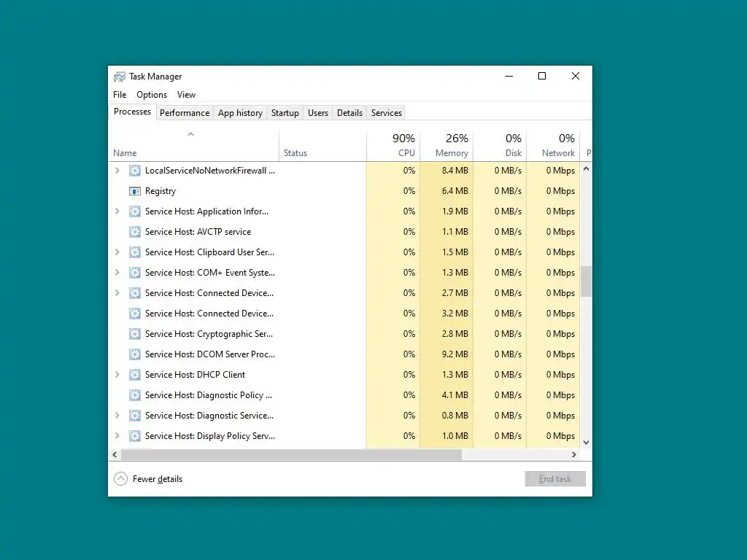Click the gear icon beside Diagnostic Service...

pyautogui.click(x=135, y=416)
